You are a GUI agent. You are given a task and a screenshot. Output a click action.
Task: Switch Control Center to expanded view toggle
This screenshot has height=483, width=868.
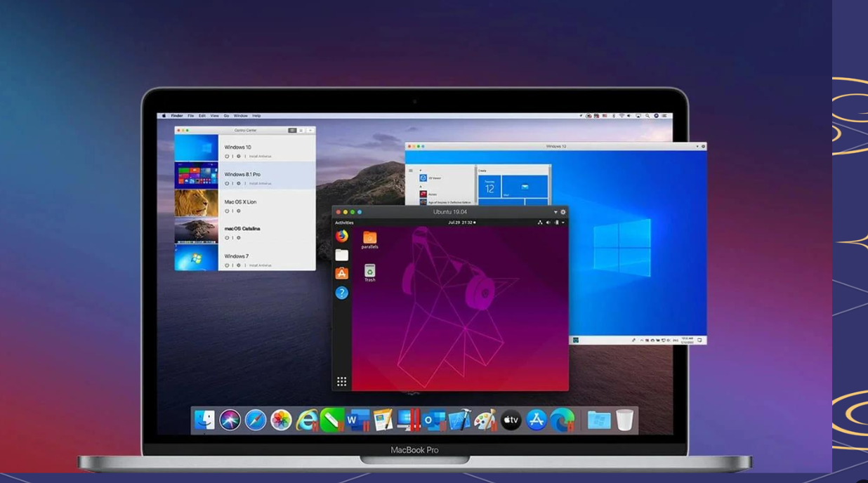[x=292, y=130]
